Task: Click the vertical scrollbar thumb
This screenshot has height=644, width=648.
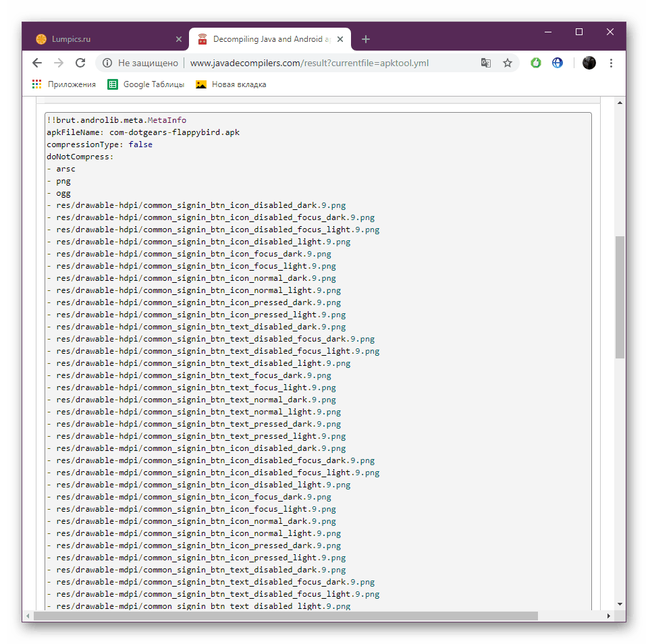Action: [x=620, y=297]
